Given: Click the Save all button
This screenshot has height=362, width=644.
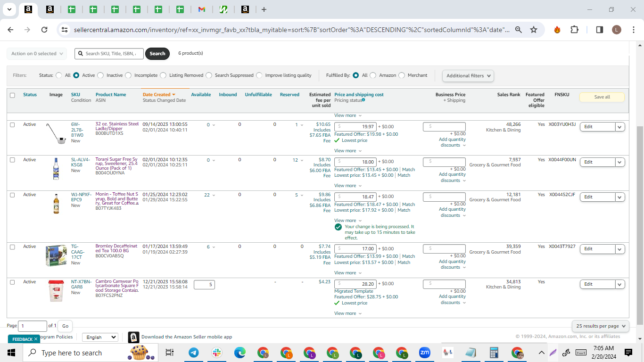Looking at the screenshot, I should [x=602, y=97].
